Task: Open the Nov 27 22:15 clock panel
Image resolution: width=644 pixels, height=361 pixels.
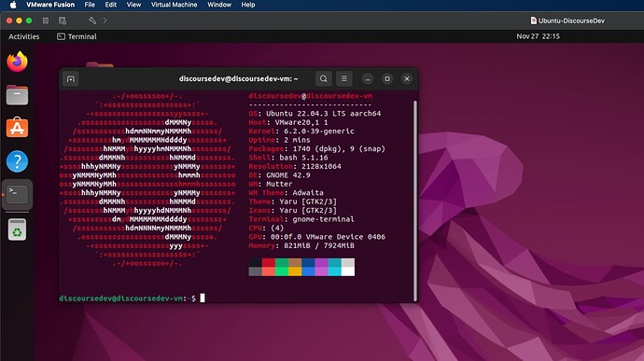Action: pyautogui.click(x=538, y=36)
